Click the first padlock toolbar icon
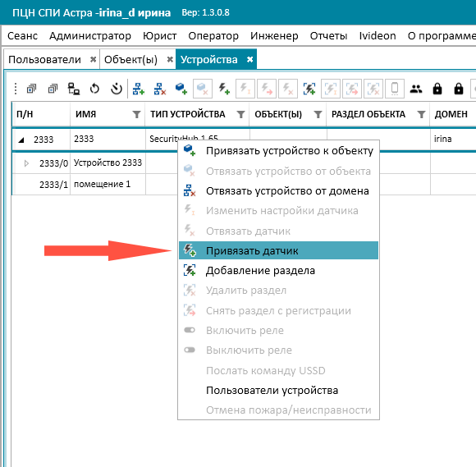Viewport: 476px width, 467px height. 437,89
